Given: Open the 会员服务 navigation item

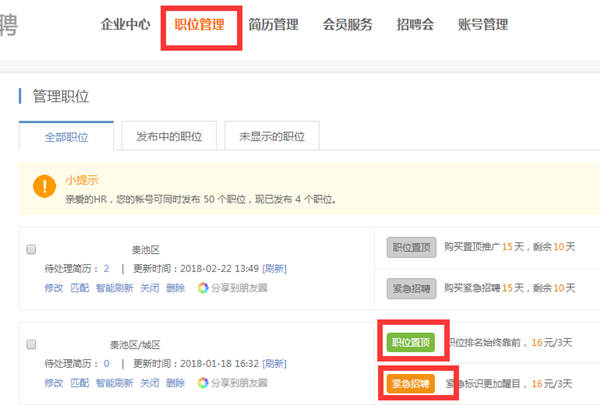Looking at the screenshot, I should point(348,25).
